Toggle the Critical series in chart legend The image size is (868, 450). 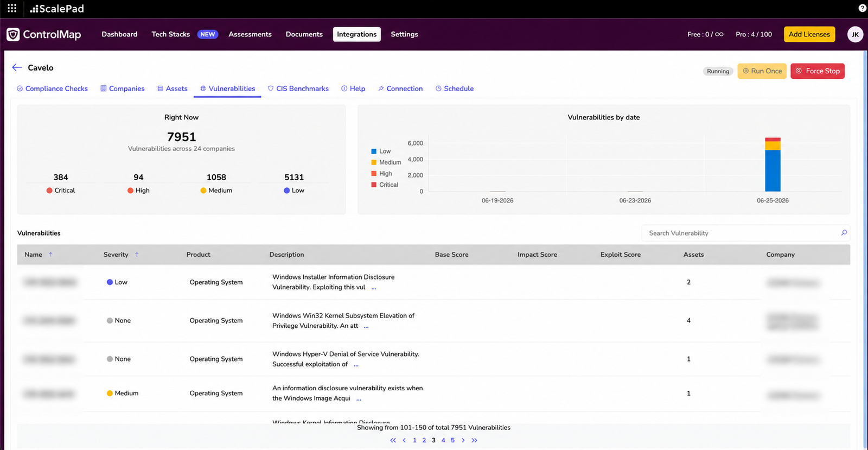tap(385, 185)
